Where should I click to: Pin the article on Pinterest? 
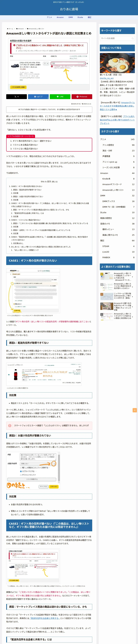82,96
